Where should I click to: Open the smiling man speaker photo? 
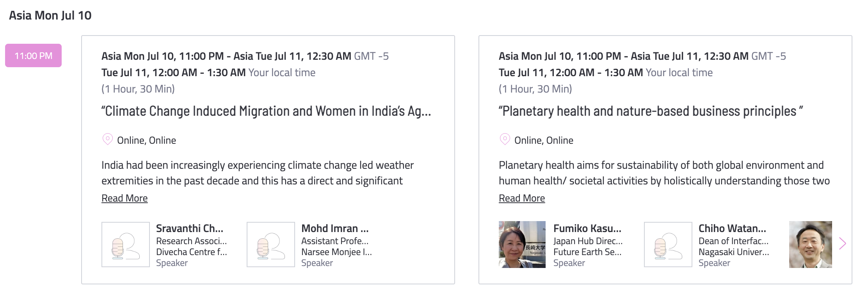(x=811, y=245)
